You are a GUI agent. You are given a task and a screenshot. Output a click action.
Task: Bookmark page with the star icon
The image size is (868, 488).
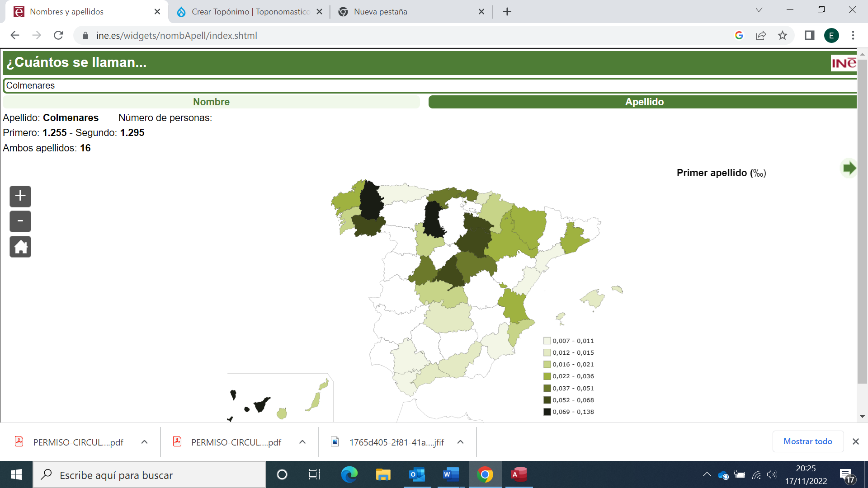[783, 36]
